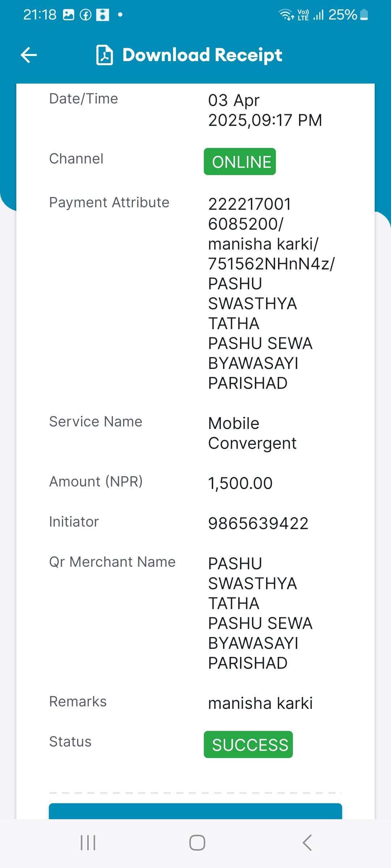Tap the back arrow in header
This screenshot has width=391, height=868.
pos(29,55)
